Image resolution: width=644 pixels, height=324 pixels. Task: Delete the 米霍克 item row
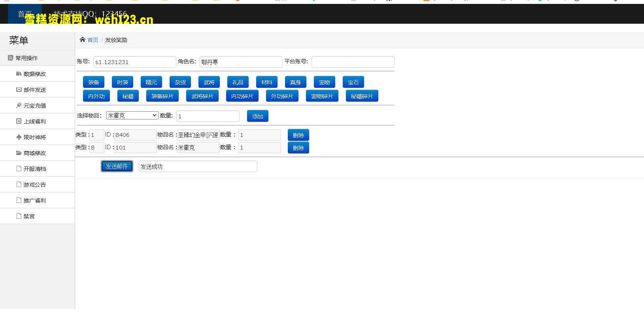pyautogui.click(x=298, y=148)
